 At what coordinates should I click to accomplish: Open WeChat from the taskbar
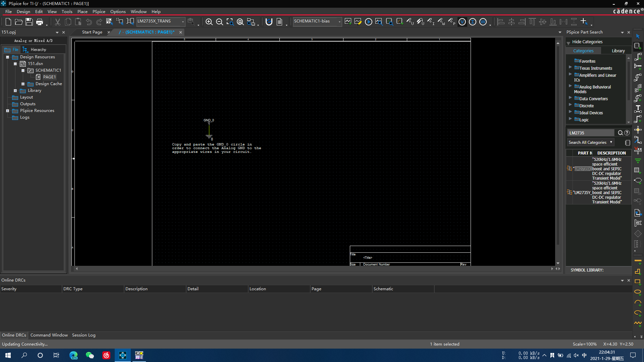point(90,355)
